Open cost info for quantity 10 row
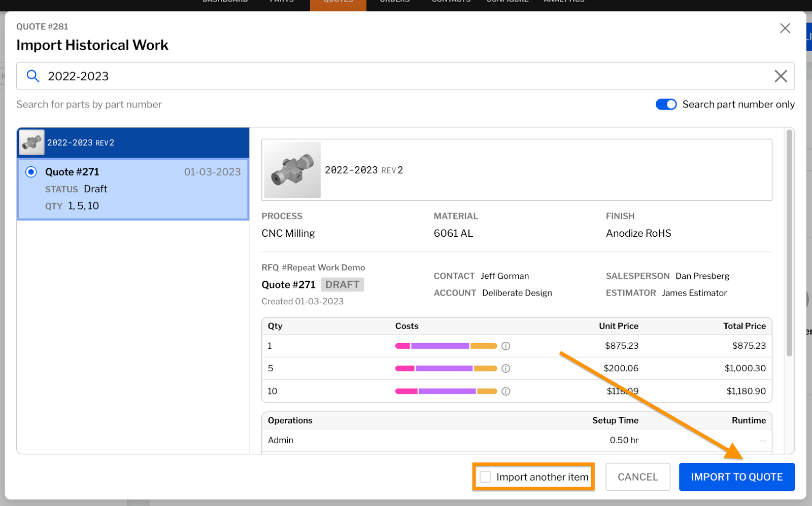Image resolution: width=812 pixels, height=506 pixels. click(505, 391)
